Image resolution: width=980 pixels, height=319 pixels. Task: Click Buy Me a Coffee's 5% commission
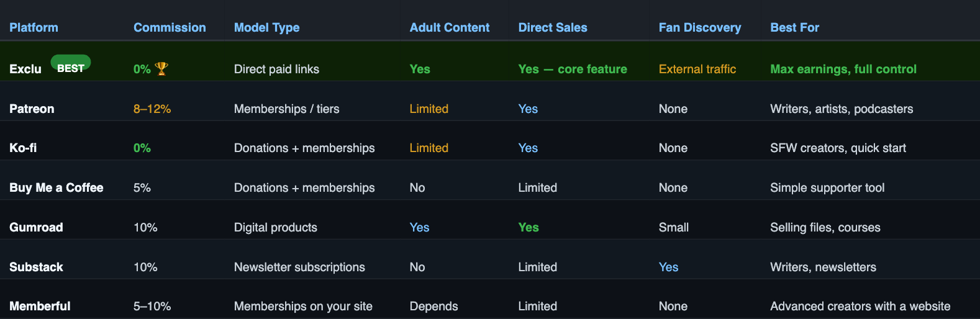(142, 187)
